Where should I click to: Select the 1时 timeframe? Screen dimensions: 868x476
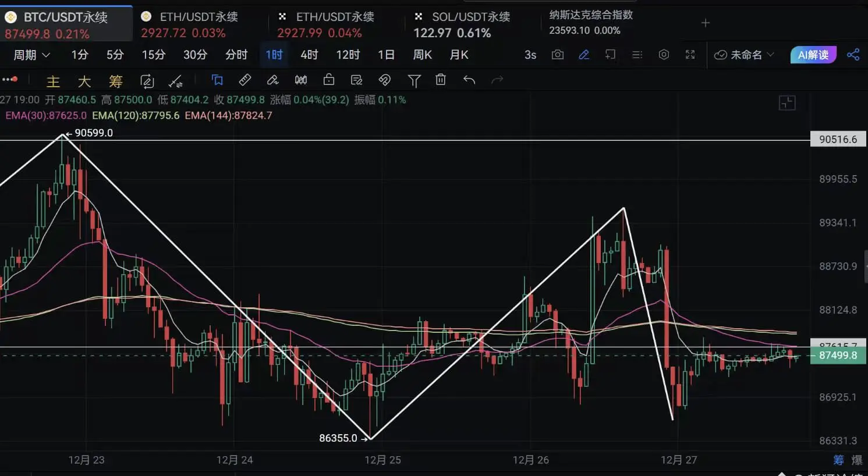[x=274, y=55]
